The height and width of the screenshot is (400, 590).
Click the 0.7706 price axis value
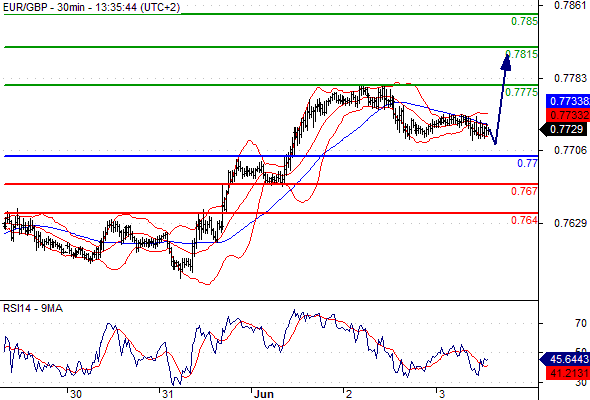(x=570, y=151)
